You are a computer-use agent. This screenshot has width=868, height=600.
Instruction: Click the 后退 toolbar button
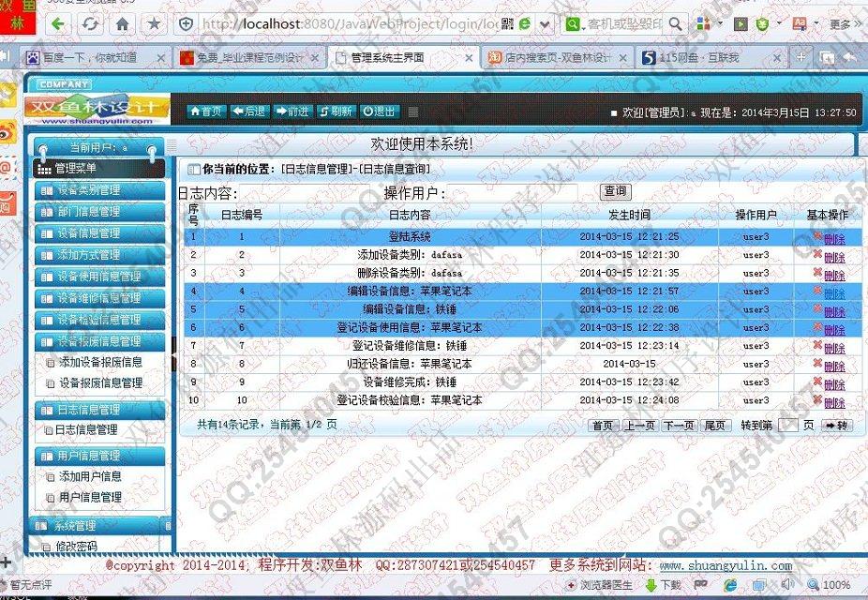[x=248, y=112]
